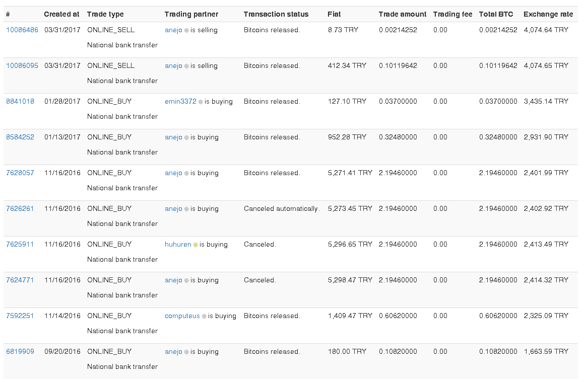Click the Total BTC column header
The height and width of the screenshot is (382, 588).
coord(496,14)
